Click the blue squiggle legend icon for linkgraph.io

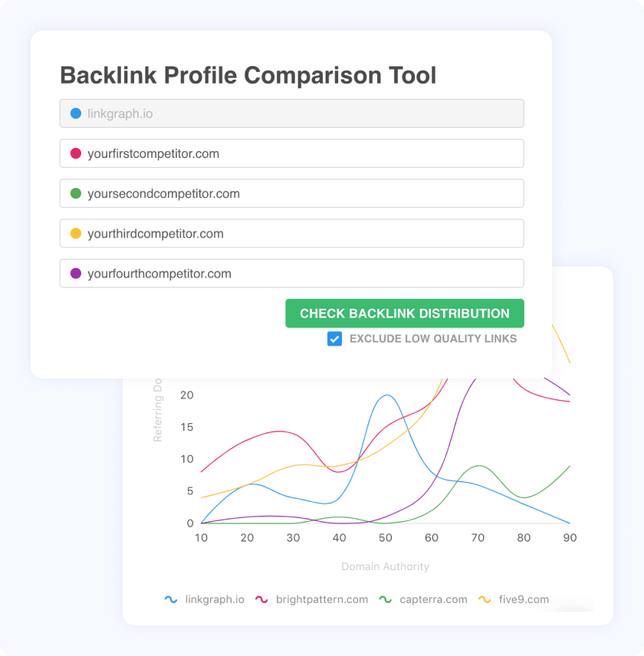pyautogui.click(x=171, y=599)
